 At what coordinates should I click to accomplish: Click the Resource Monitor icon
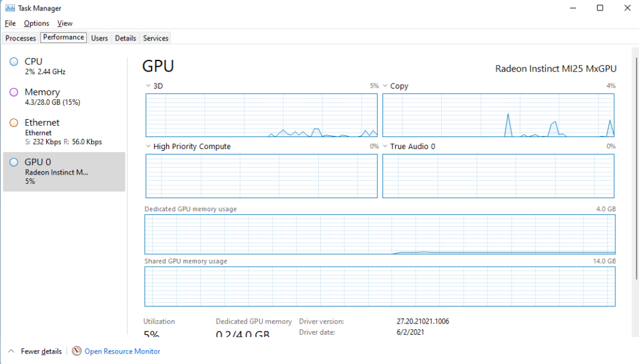(76, 351)
